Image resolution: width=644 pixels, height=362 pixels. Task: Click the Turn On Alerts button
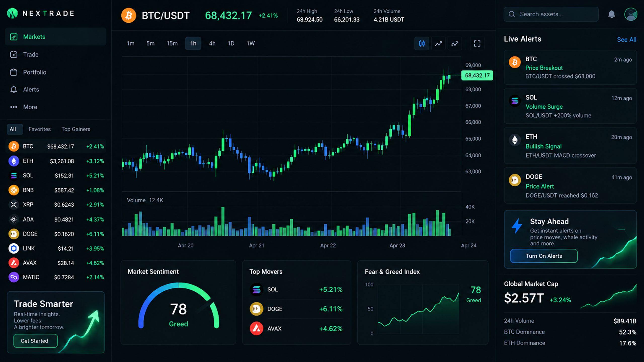tap(544, 256)
